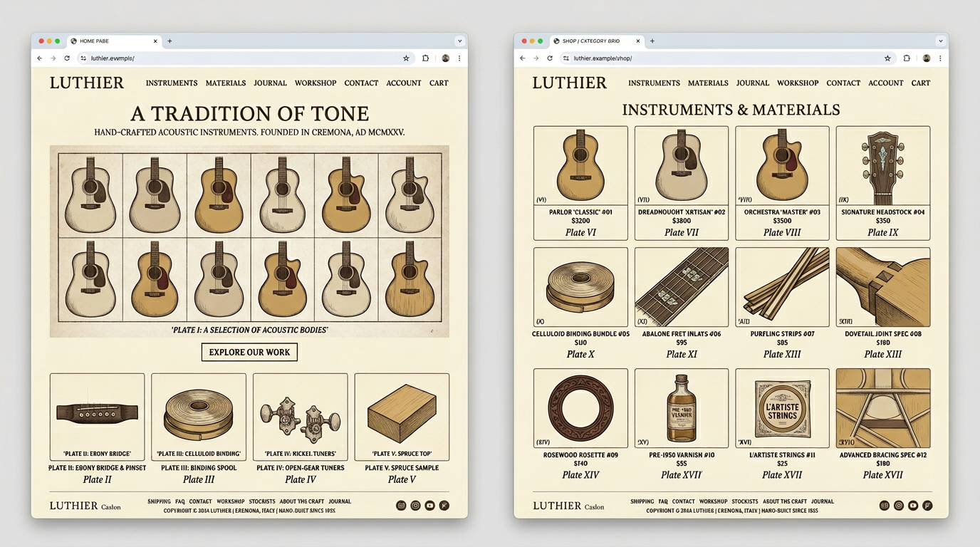980x547 pixels.
Task: Select the Rosewood Rosette #09 product image
Action: (x=580, y=407)
